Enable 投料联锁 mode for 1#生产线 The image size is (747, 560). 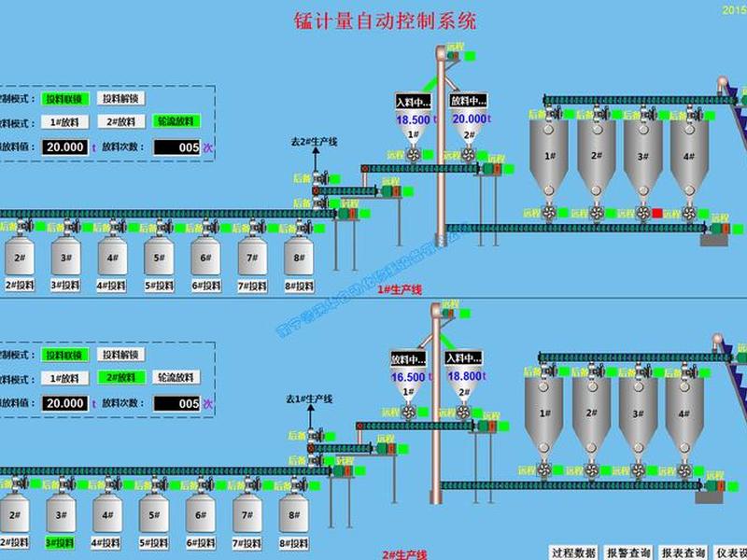coord(65,99)
